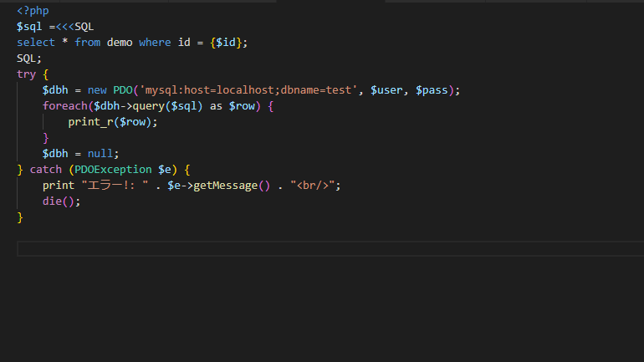Click the 'foreach' keyword
Image resolution: width=644 pixels, height=362 pixels.
pos(65,106)
